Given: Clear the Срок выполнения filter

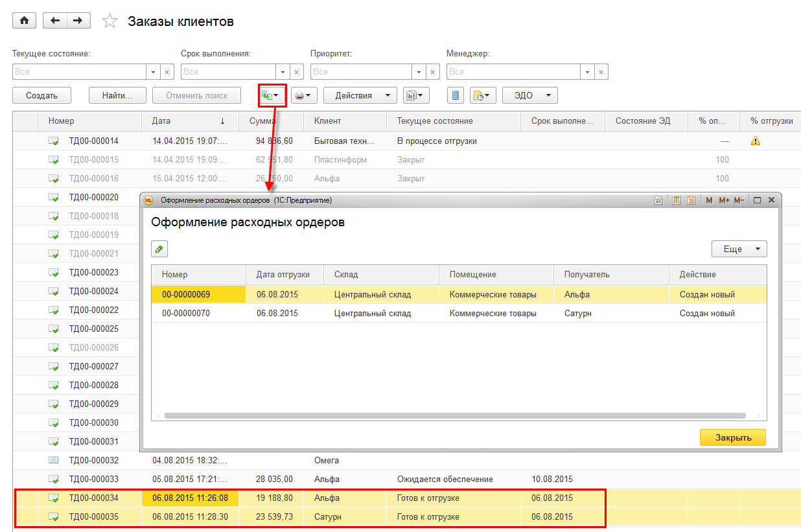Looking at the screenshot, I should click(x=297, y=71).
